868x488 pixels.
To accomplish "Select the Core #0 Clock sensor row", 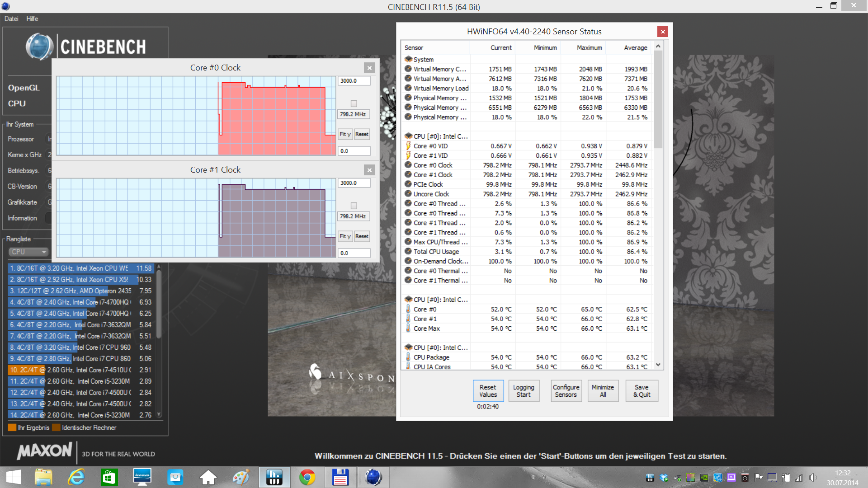I will point(527,165).
